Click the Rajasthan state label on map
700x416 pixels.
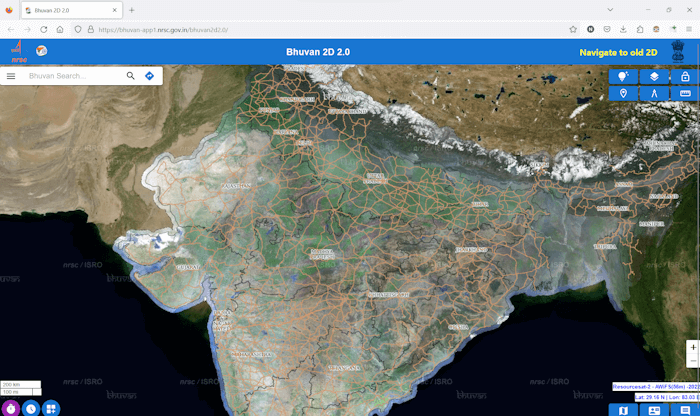[237, 186]
